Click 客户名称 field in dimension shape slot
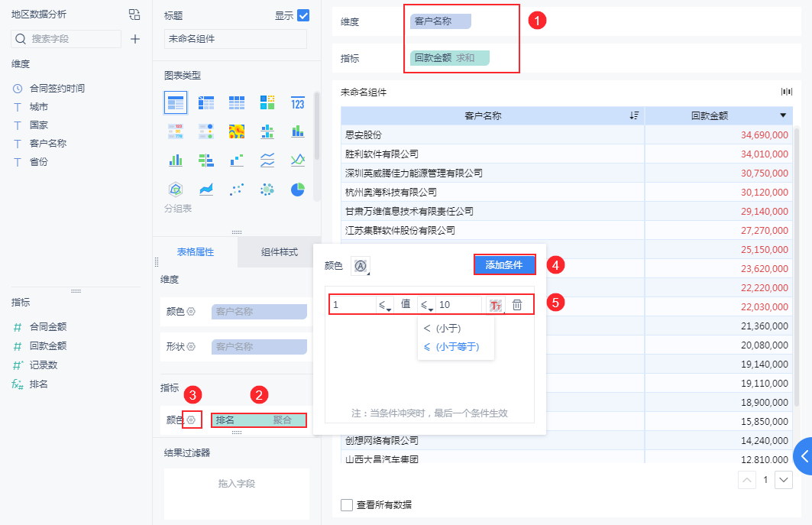 click(259, 347)
